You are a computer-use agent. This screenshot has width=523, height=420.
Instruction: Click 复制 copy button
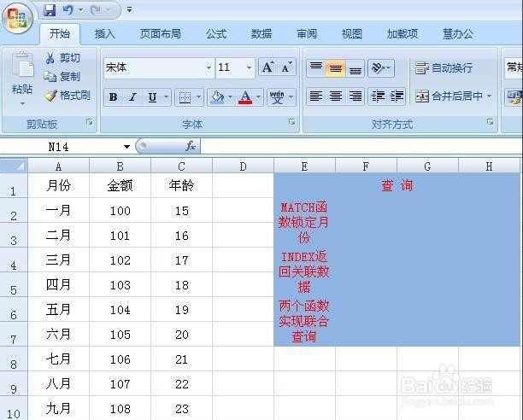(62, 77)
